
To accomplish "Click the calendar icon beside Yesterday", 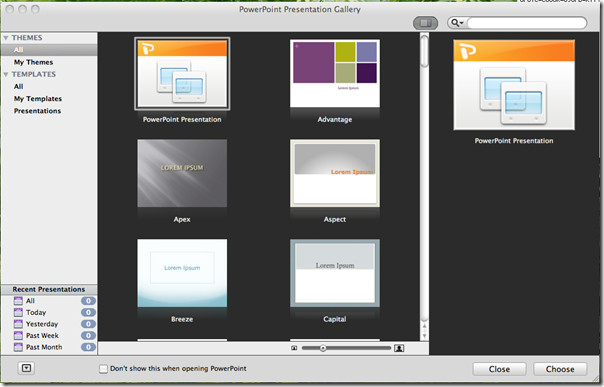I will pyautogui.click(x=18, y=324).
